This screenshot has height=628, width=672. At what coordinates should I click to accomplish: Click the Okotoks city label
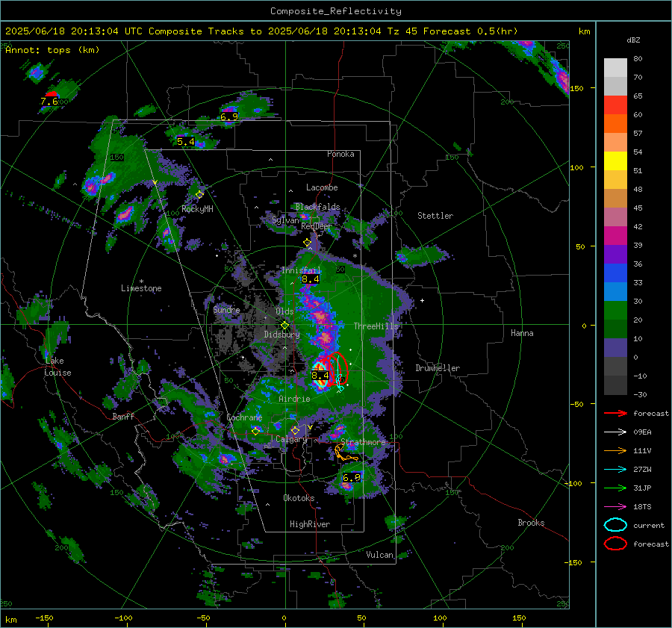(299, 498)
